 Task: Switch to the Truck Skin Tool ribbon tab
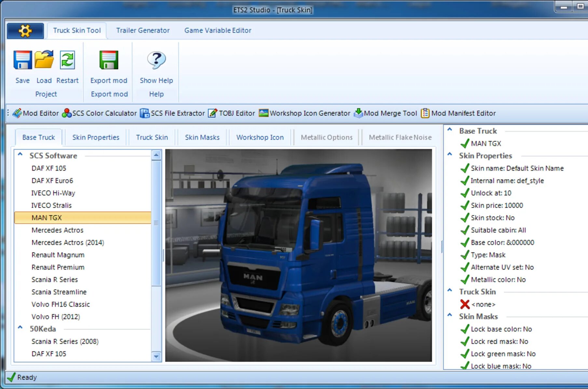point(77,31)
